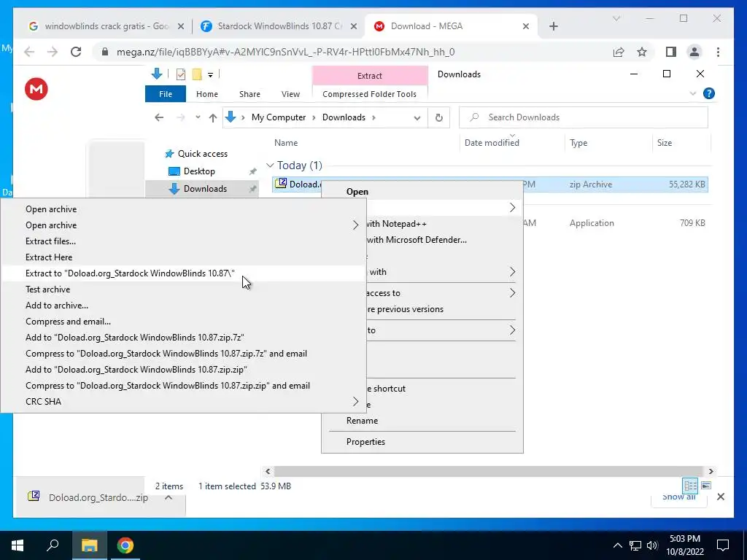
Task: Expand Chrome tab search arrow
Action: coord(616,18)
